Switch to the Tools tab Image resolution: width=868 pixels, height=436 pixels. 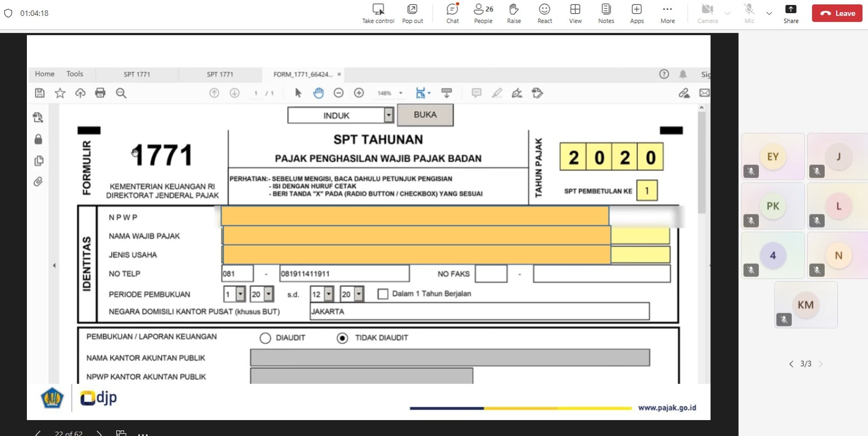pyautogui.click(x=75, y=74)
